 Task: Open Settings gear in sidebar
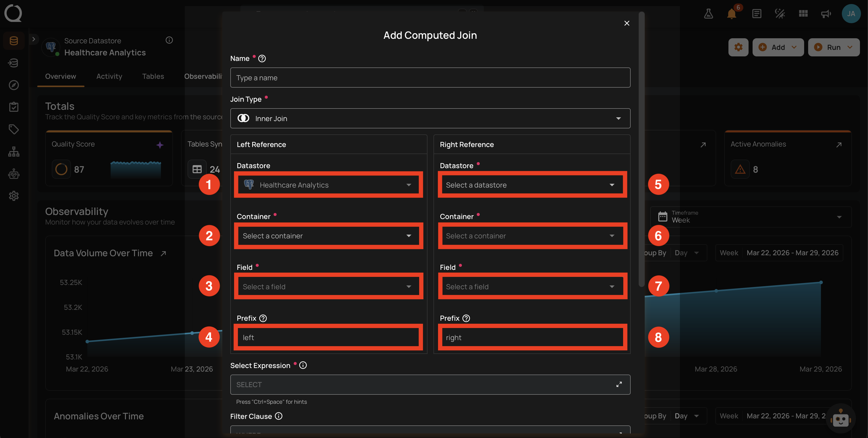14,196
